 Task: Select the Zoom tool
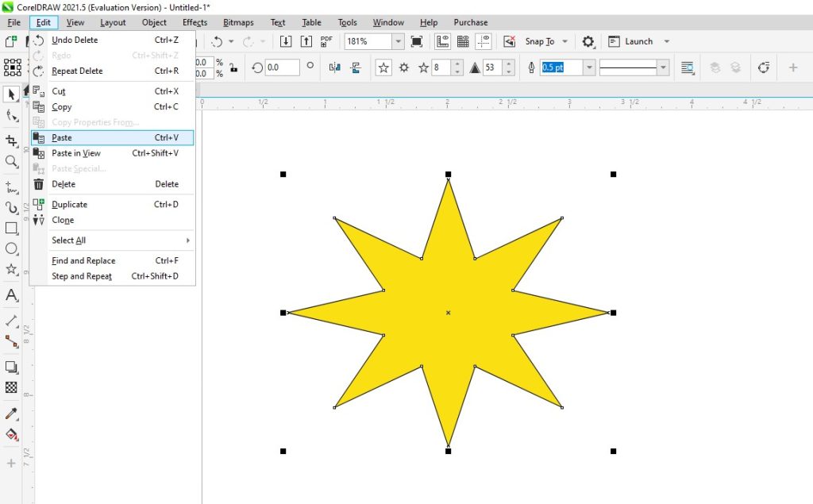click(11, 160)
